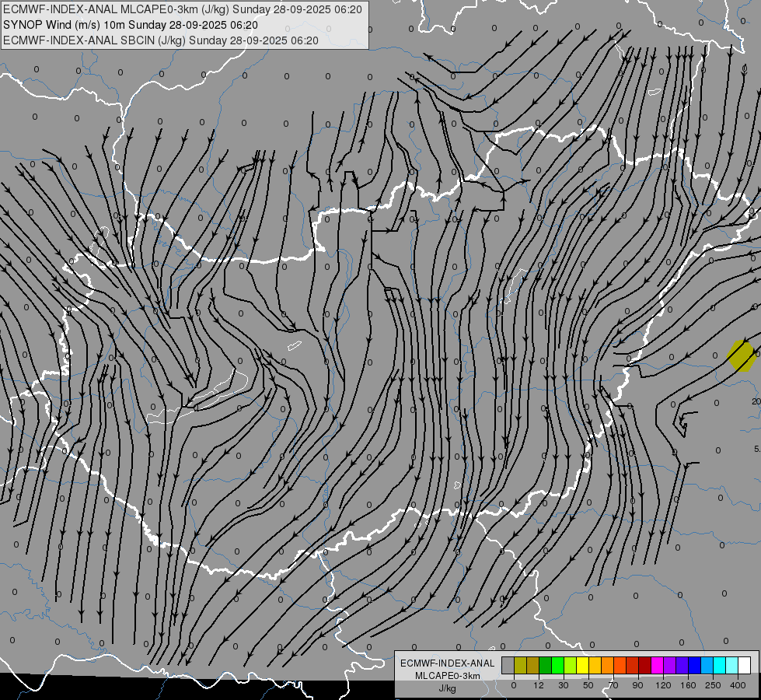Image resolution: width=761 pixels, height=700 pixels.
Task: Click the legend value label 12
Action: click(539, 685)
